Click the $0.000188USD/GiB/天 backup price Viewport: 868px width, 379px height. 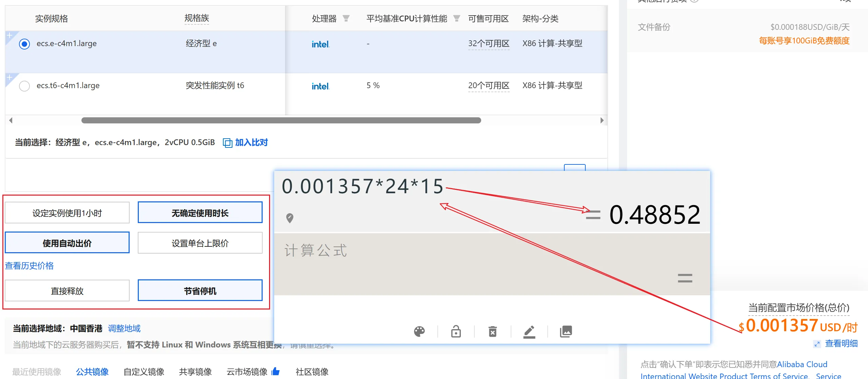(x=810, y=27)
